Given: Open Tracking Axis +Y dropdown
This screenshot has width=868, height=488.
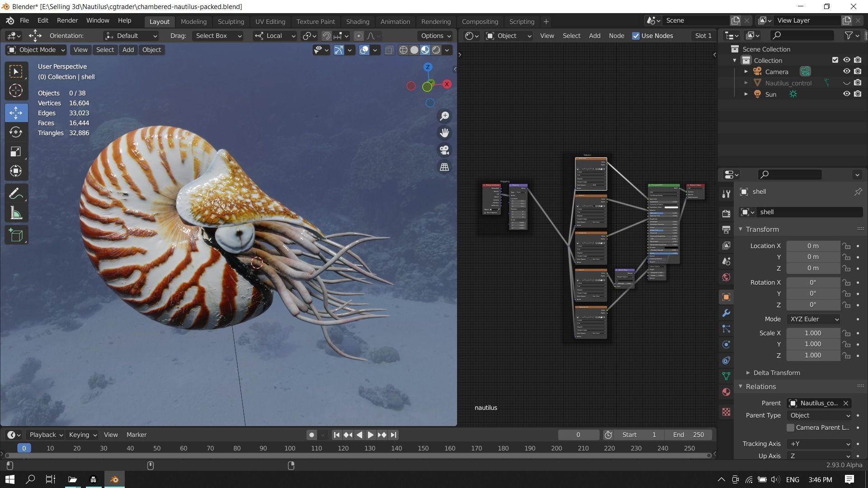Looking at the screenshot, I should [x=819, y=444].
